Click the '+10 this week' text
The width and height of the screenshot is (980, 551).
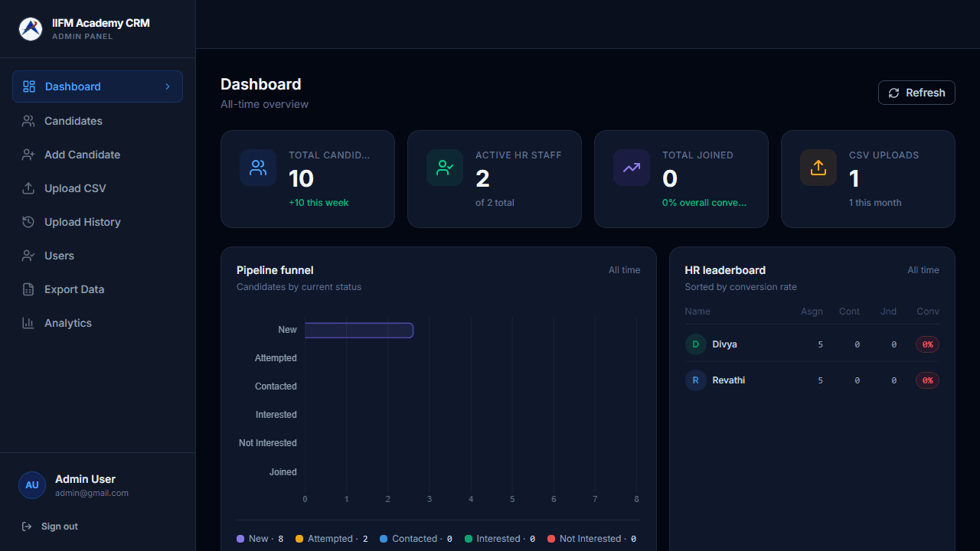pos(318,203)
